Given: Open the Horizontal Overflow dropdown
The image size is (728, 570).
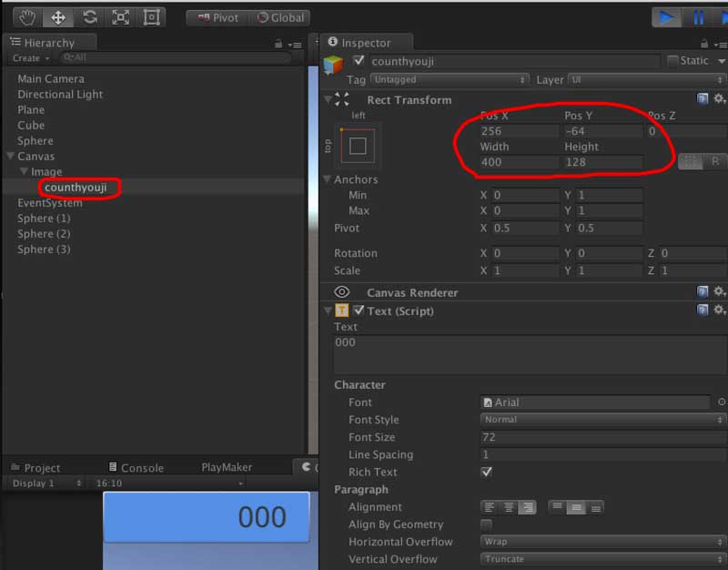Looking at the screenshot, I should tap(603, 542).
